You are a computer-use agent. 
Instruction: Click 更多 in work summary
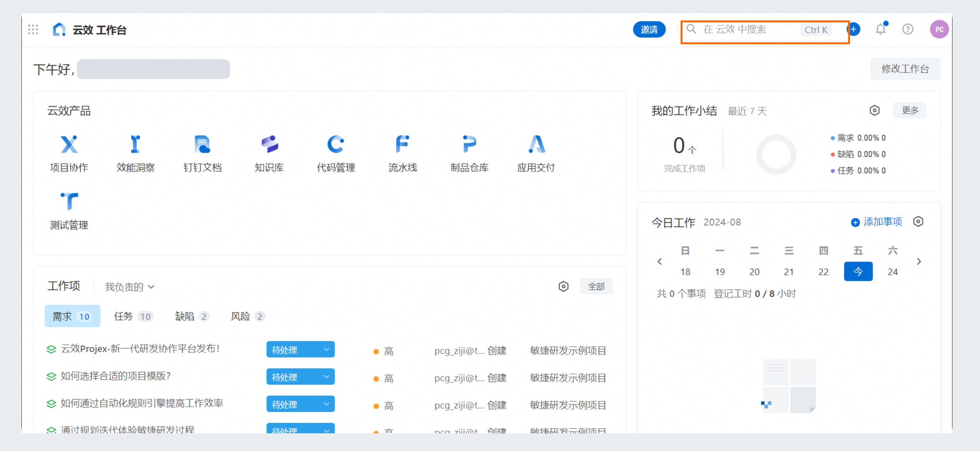[910, 110]
